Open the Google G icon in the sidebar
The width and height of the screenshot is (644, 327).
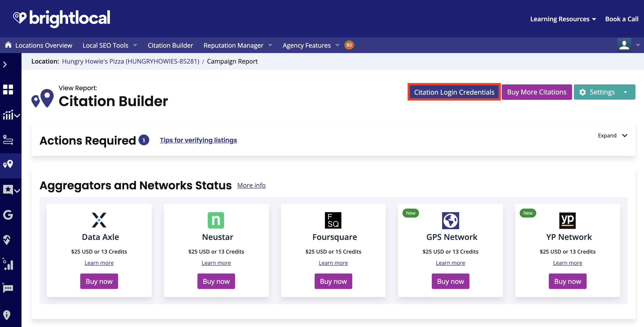point(8,215)
